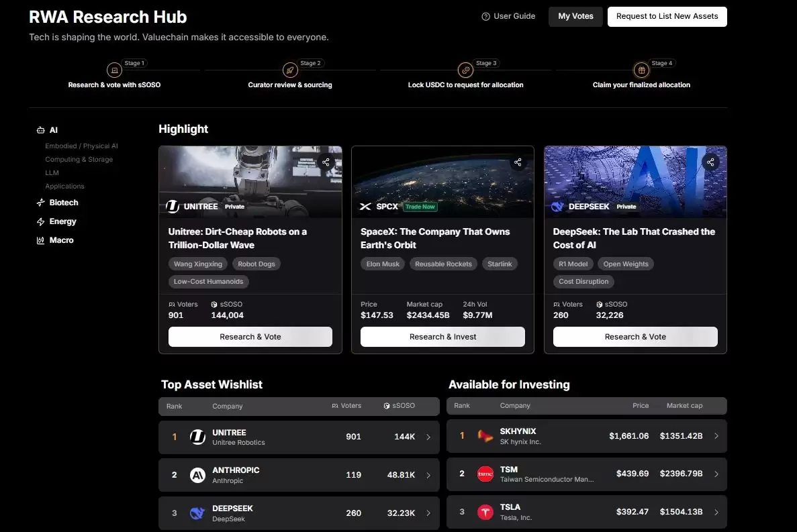This screenshot has height=532, width=797.
Task: Choose Embodied / Physical AI subcategory
Action: click(x=81, y=146)
